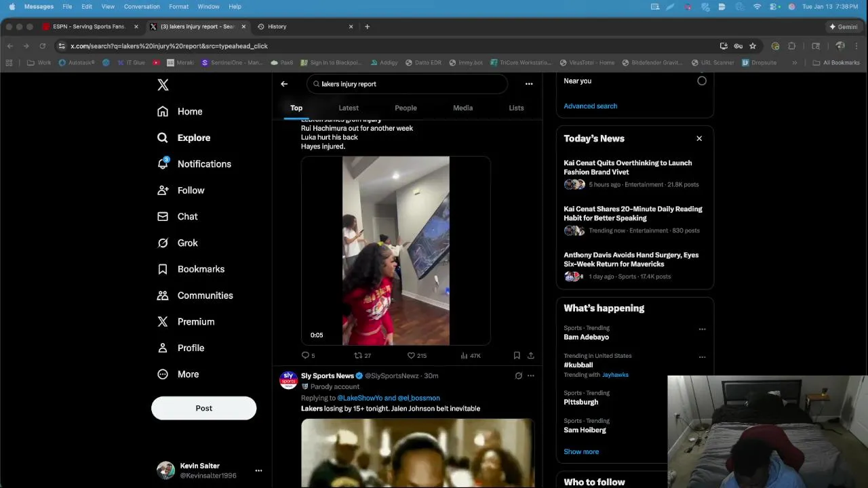Open Gemini button in Chrome

click(843, 26)
